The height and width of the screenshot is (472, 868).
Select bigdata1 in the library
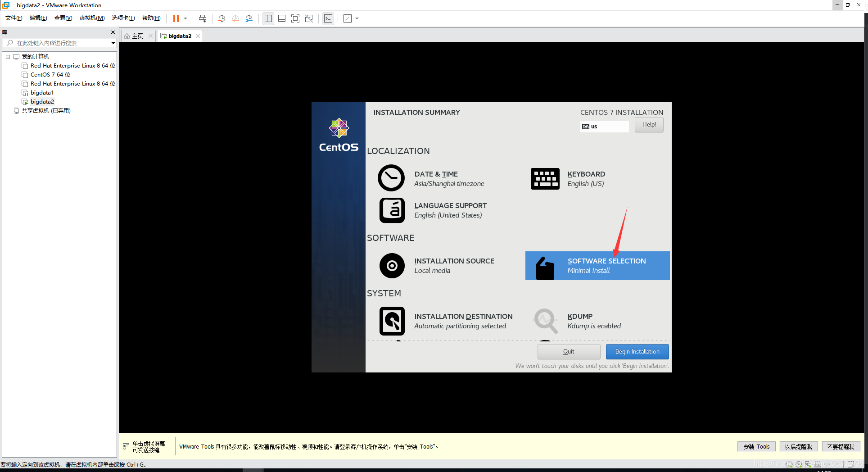(42, 93)
